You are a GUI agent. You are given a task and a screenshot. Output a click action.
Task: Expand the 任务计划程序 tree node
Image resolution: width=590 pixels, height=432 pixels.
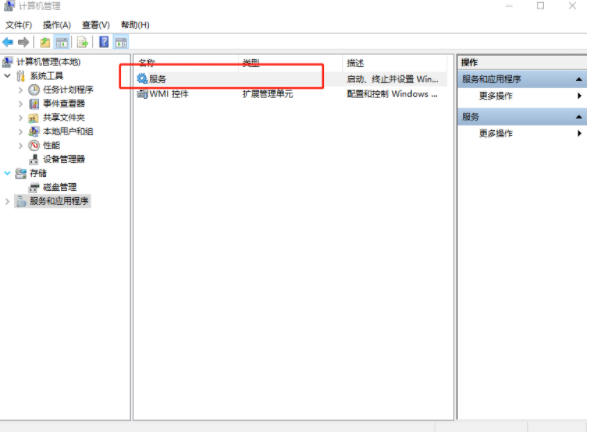21,90
